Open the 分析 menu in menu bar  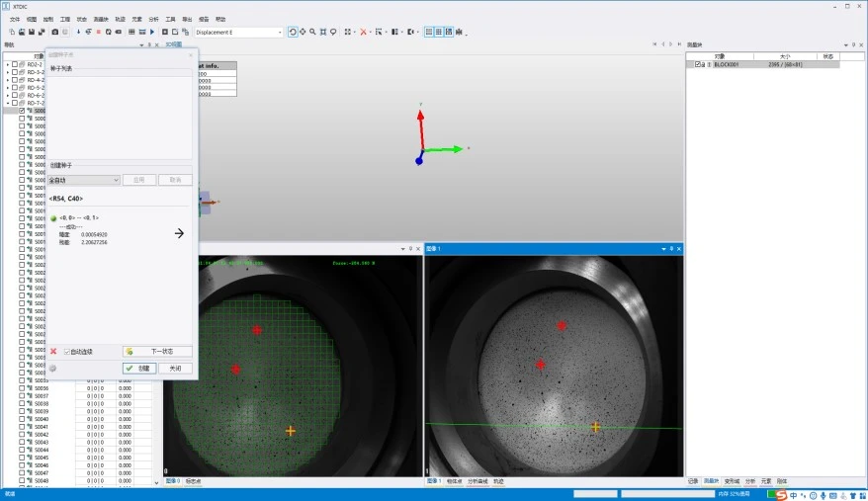tap(153, 20)
